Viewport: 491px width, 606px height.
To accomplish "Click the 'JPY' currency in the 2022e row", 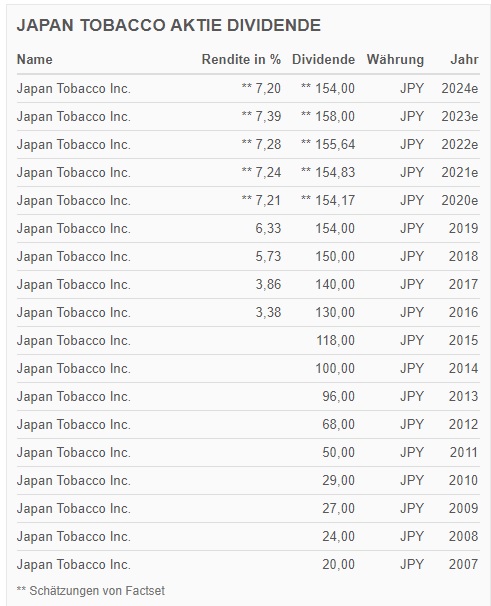I will coord(412,144).
